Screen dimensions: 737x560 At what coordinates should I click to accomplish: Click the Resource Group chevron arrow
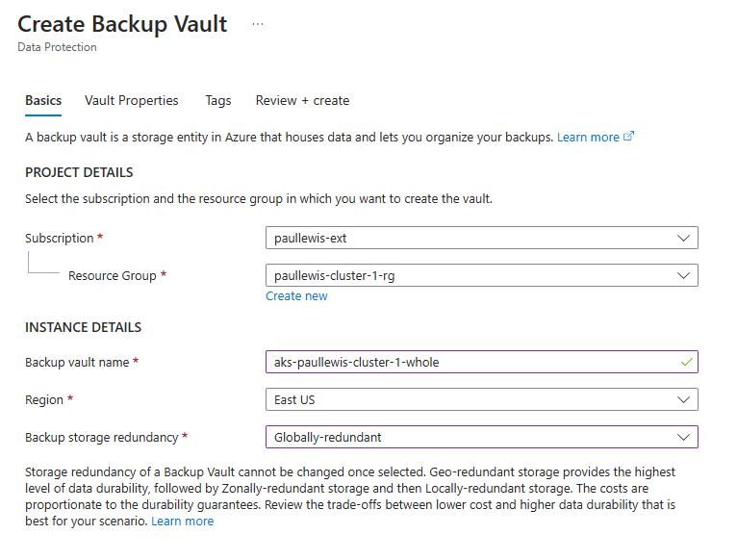(683, 275)
